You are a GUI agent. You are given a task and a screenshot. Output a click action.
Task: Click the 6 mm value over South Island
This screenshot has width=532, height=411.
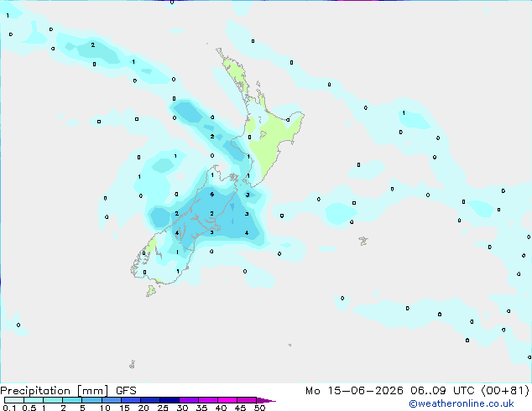pos(212,195)
